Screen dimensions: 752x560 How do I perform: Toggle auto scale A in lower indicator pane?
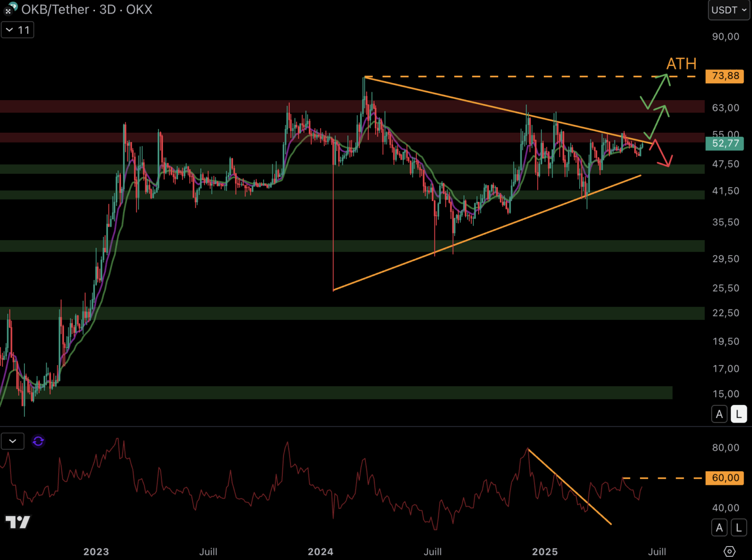coord(719,528)
